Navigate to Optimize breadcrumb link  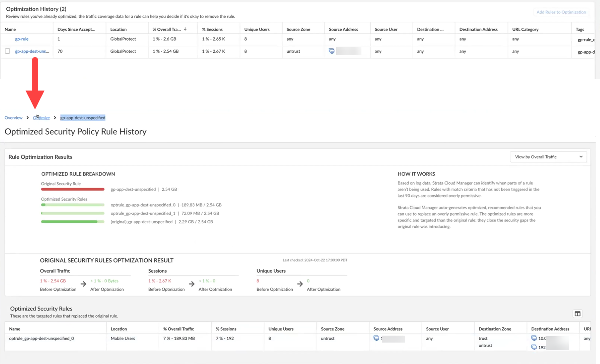[x=41, y=118]
